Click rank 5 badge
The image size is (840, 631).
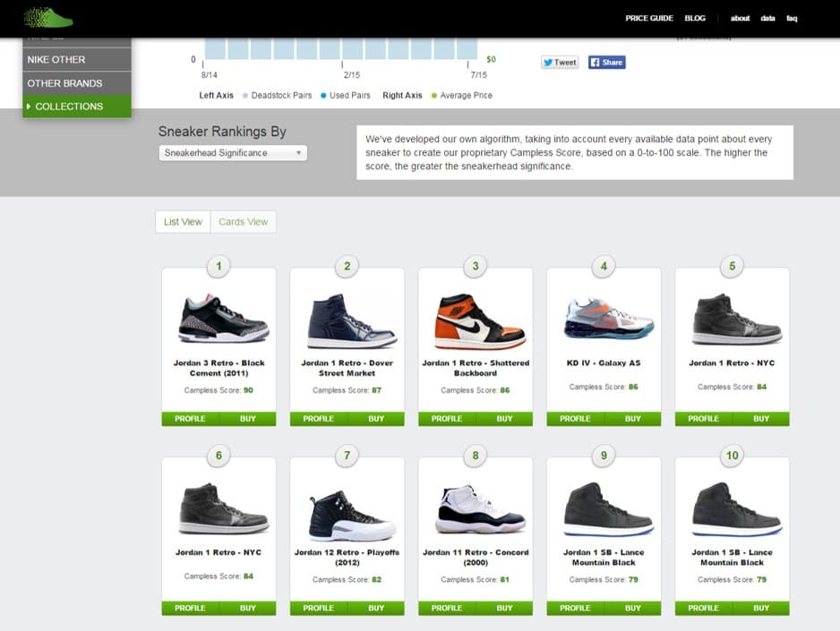click(x=732, y=266)
